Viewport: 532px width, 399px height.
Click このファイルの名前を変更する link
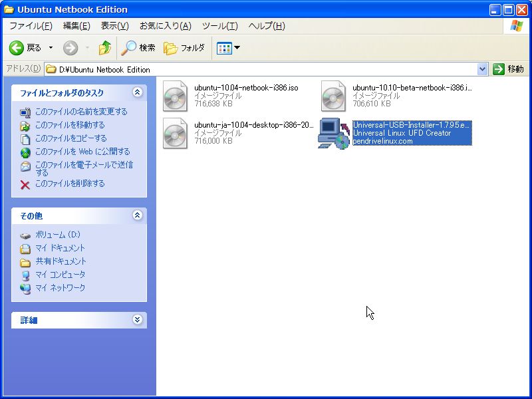point(81,112)
